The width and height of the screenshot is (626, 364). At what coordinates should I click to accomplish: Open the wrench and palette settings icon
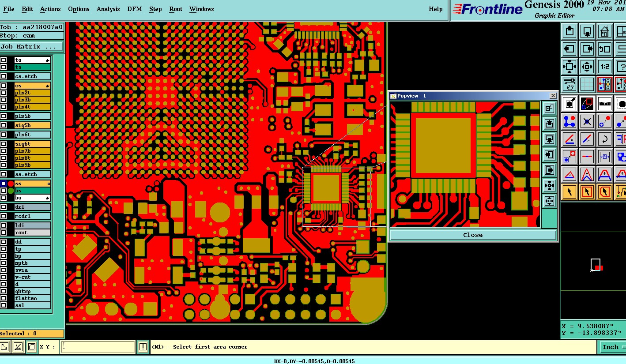pyautogui.click(x=569, y=84)
